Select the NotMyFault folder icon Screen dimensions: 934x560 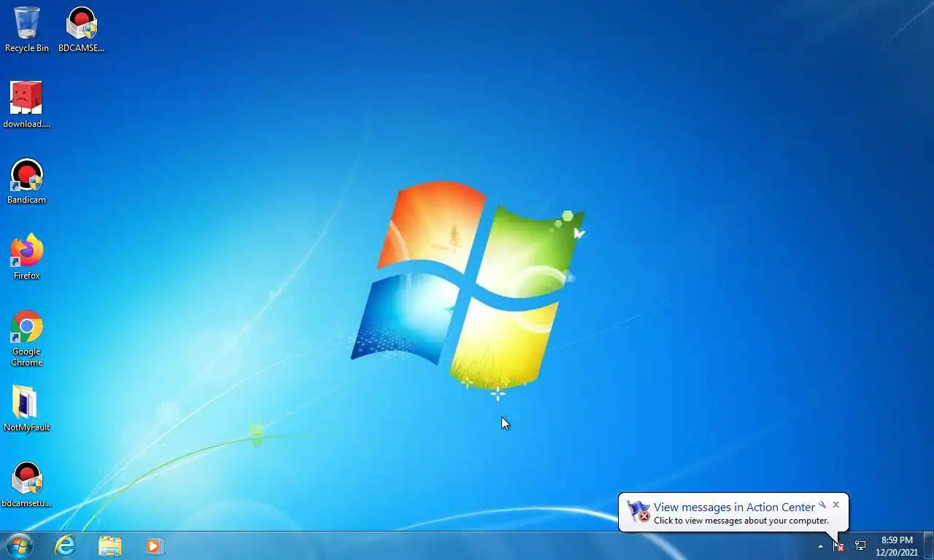(27, 409)
